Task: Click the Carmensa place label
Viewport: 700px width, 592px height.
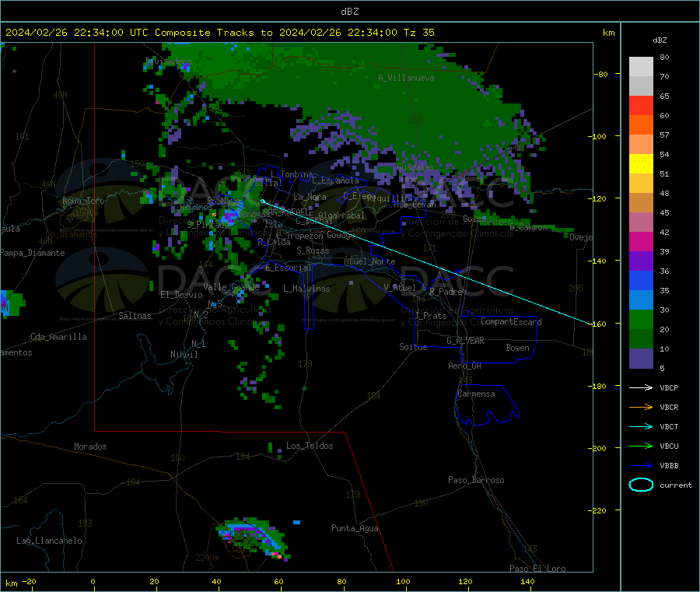Action: 476,394
